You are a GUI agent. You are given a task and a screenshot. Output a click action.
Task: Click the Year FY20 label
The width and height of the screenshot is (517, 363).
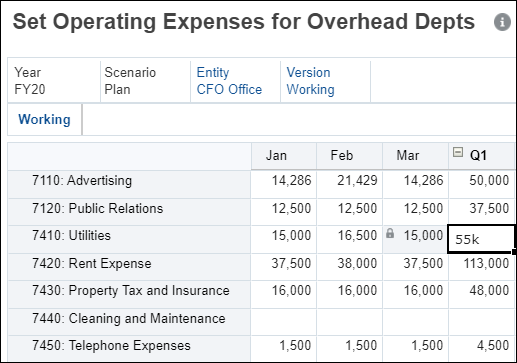tap(30, 81)
